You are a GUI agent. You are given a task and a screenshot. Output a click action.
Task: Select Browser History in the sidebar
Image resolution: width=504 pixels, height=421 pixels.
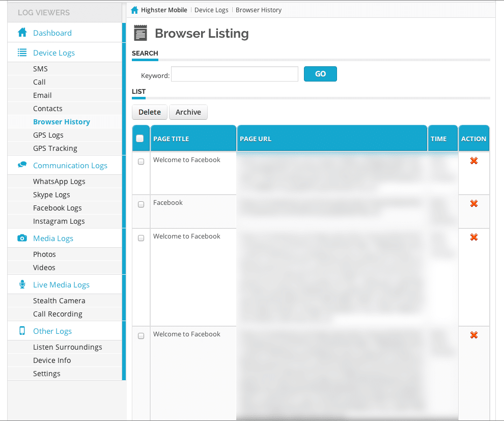click(x=62, y=122)
